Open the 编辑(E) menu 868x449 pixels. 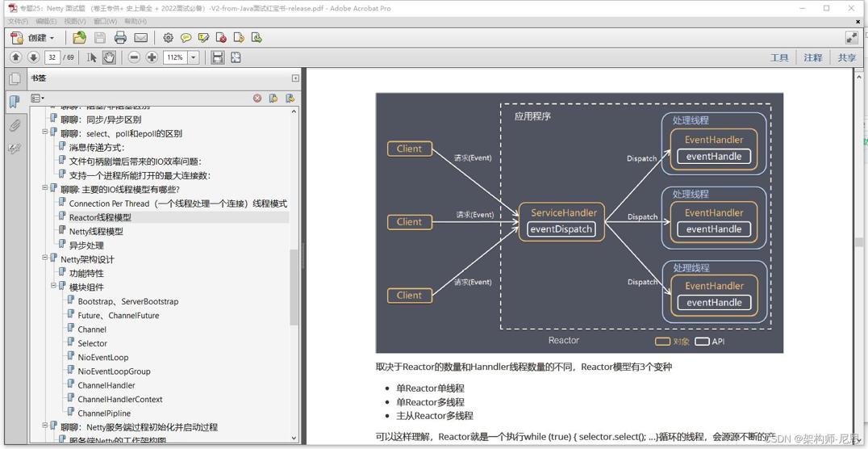(46, 21)
